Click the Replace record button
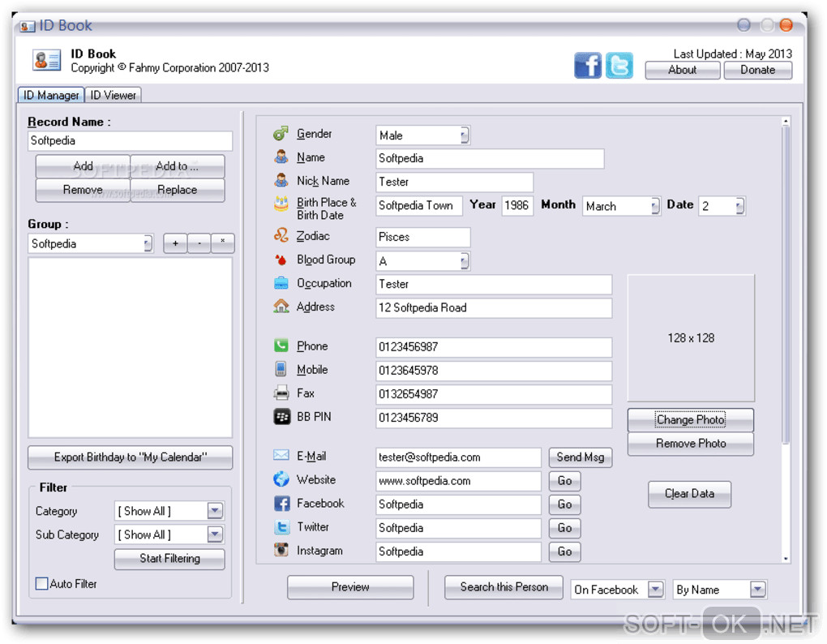 click(x=178, y=190)
